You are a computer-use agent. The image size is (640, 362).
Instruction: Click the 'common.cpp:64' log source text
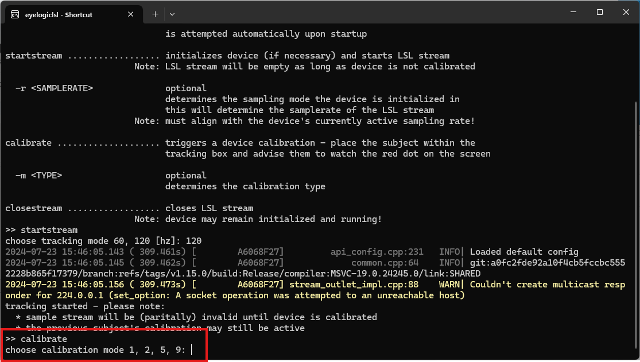[385, 263]
